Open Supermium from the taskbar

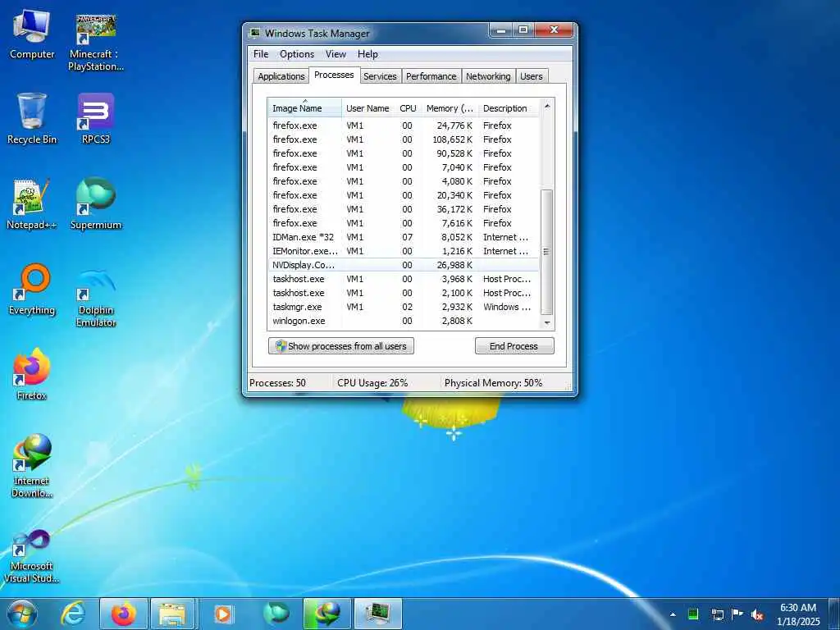coord(276,614)
